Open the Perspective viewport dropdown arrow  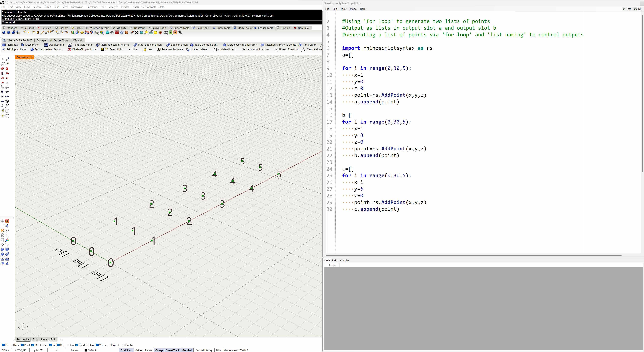coord(33,57)
